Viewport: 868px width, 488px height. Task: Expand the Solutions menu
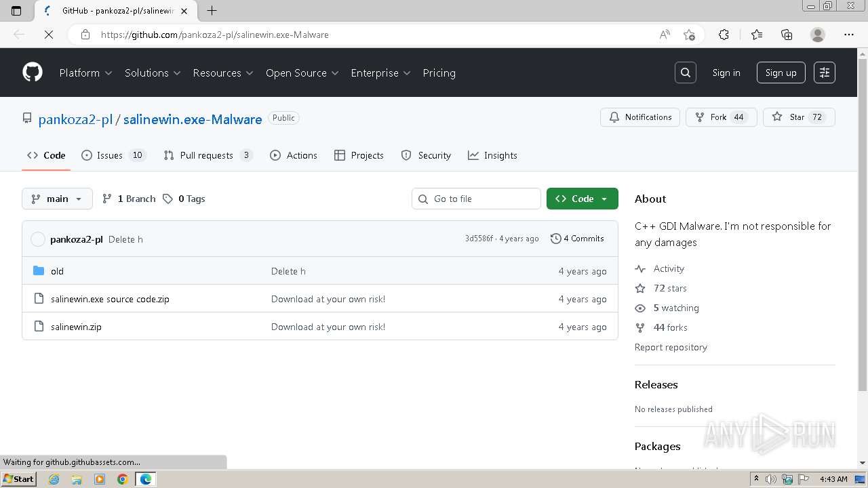pos(153,73)
